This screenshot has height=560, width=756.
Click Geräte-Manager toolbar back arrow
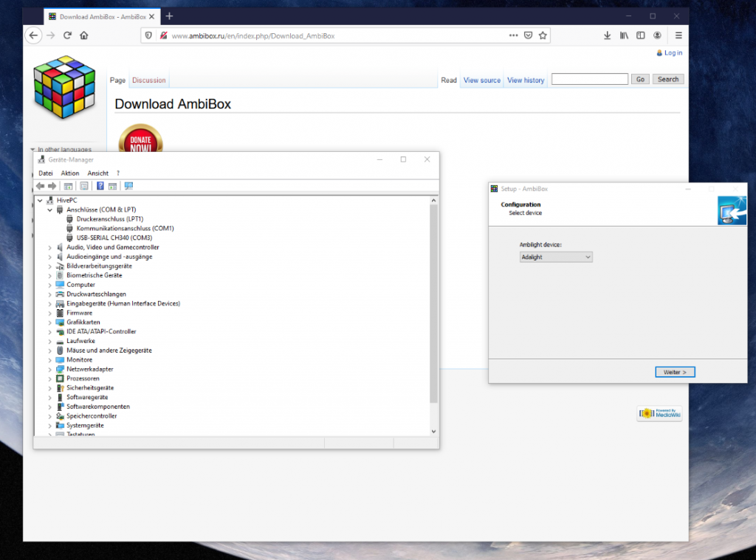tap(41, 186)
